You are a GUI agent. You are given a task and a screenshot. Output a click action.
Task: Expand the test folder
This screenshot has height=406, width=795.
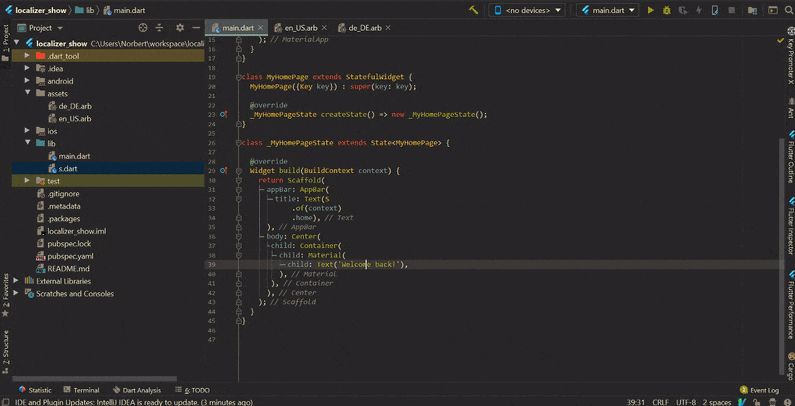tap(27, 181)
